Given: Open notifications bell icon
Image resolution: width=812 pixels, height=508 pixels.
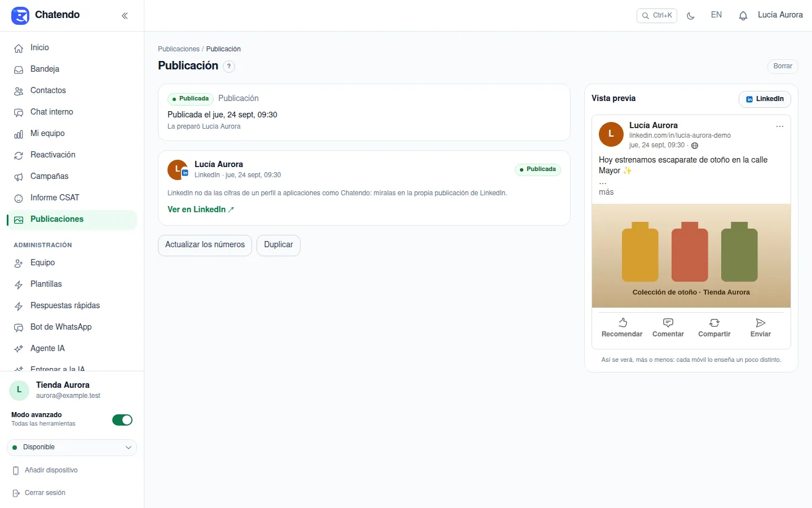Looking at the screenshot, I should pos(743,16).
